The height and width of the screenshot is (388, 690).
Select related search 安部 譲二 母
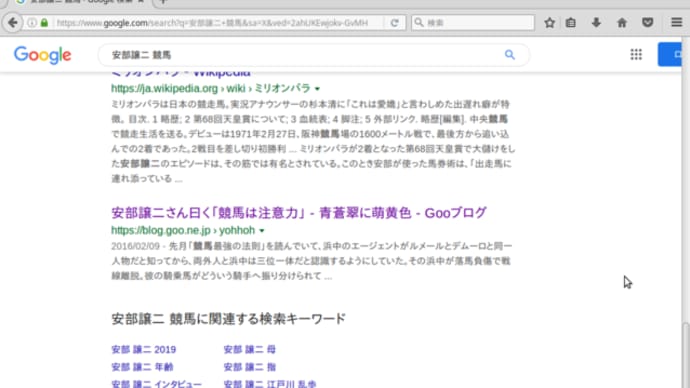pyautogui.click(x=250, y=350)
